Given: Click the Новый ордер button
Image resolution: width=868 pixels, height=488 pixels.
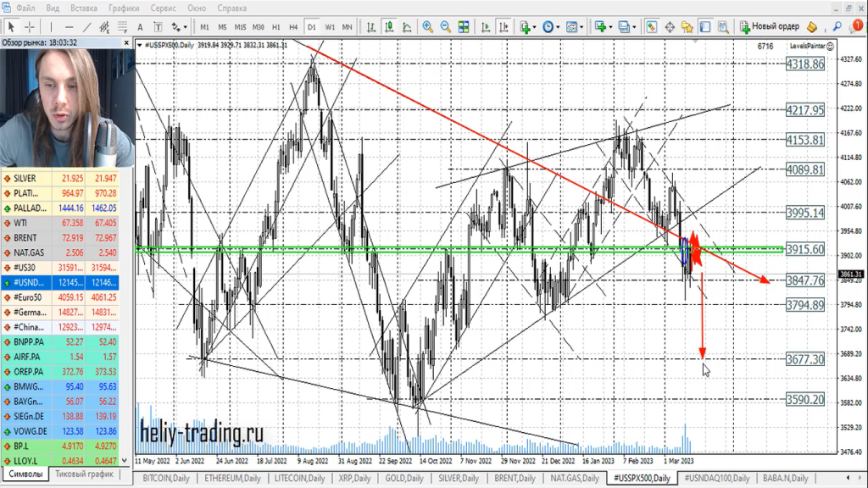Looking at the screenshot, I should click(769, 27).
